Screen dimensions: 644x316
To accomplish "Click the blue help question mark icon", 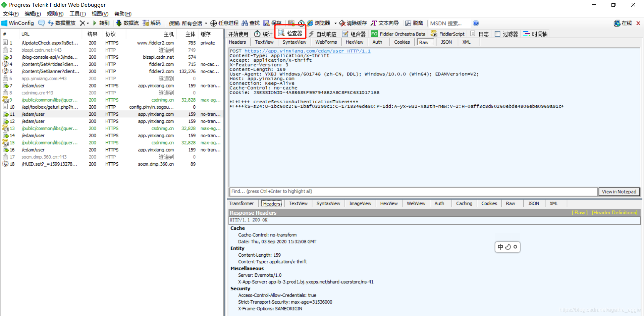I will (476, 23).
